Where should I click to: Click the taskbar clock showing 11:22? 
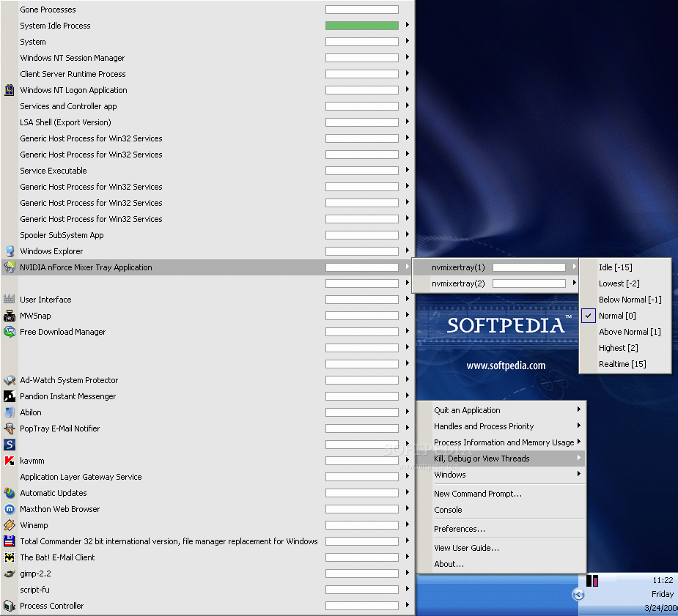tap(663, 581)
